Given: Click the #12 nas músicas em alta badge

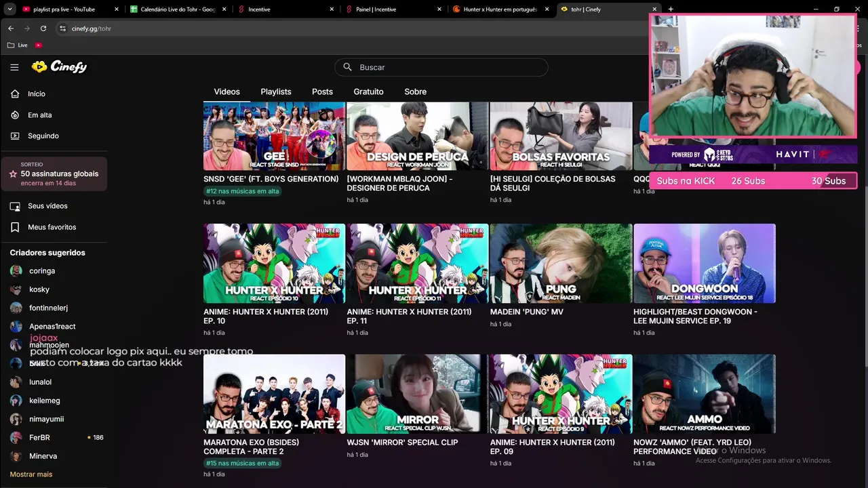Looking at the screenshot, I should point(243,191).
